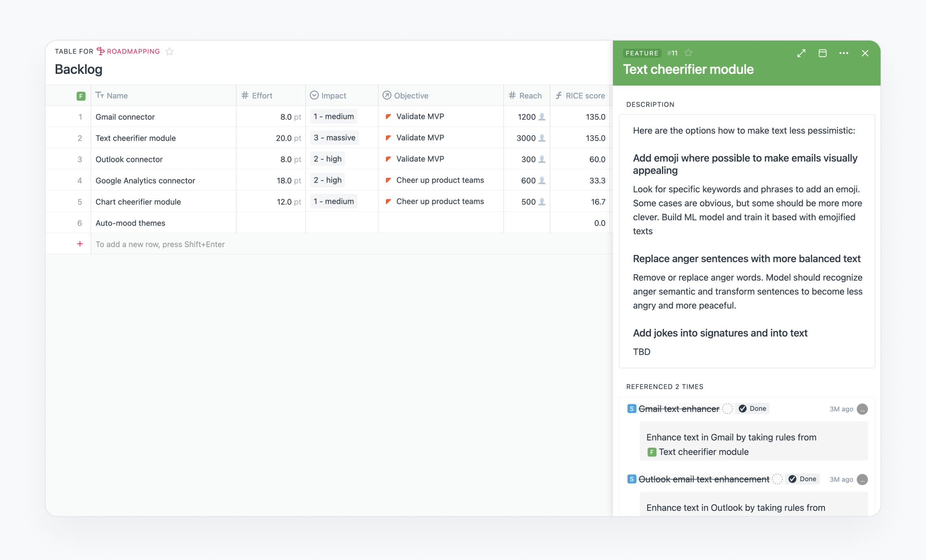Change the '1 - medium' impact of Gmail connector
The width and height of the screenshot is (926, 560).
pyautogui.click(x=333, y=116)
